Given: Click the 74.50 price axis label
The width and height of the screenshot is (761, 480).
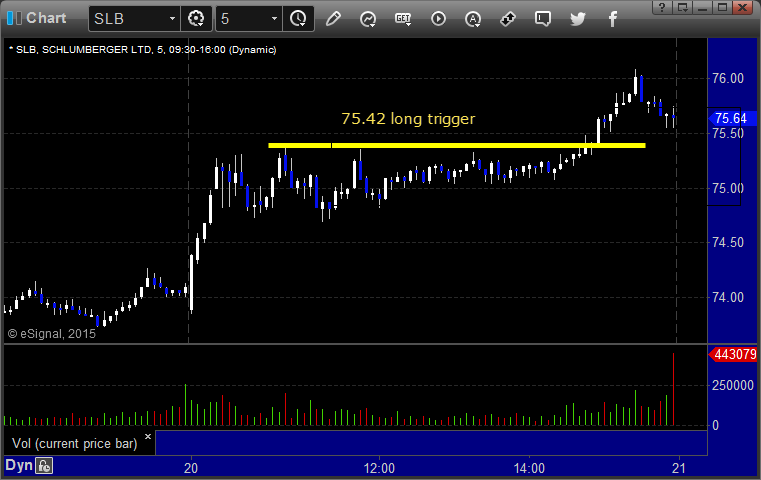Looking at the screenshot, I should coord(728,242).
